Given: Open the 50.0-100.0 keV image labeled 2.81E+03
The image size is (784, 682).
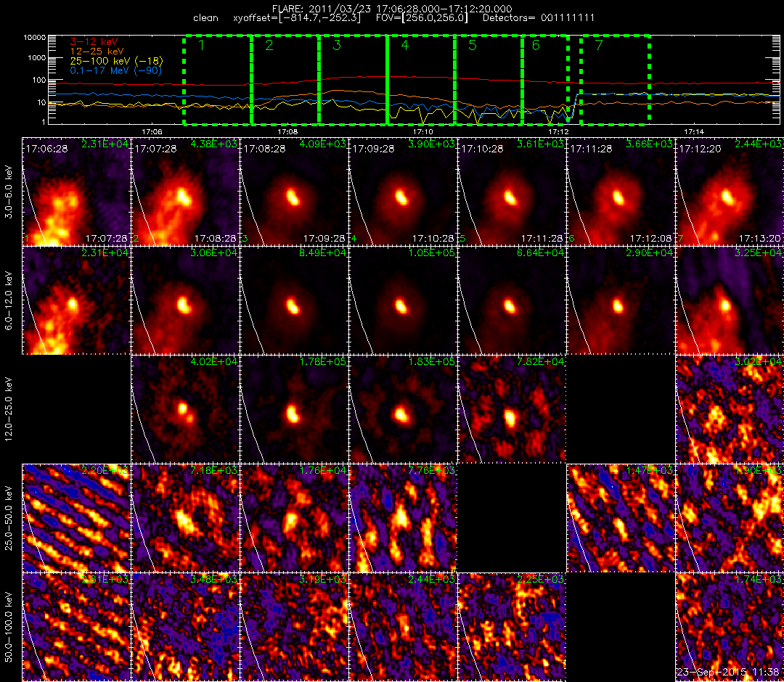Looking at the screenshot, I should [76, 627].
